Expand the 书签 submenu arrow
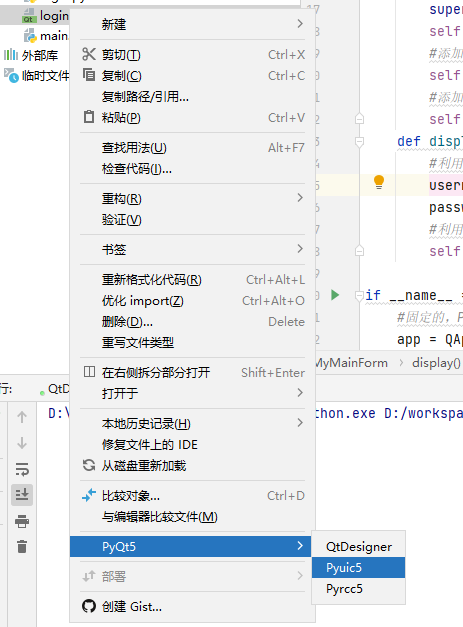This screenshot has height=627, width=463. click(300, 249)
